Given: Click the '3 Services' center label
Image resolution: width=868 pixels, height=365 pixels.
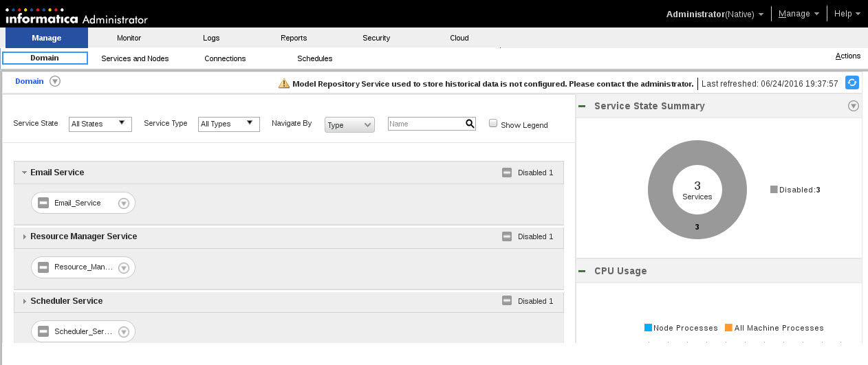Looking at the screenshot, I should pos(697,190).
